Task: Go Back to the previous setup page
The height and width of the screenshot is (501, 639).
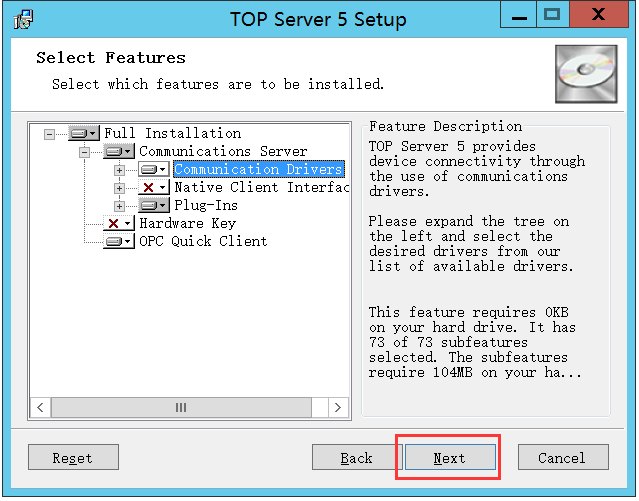Action: click(x=356, y=458)
